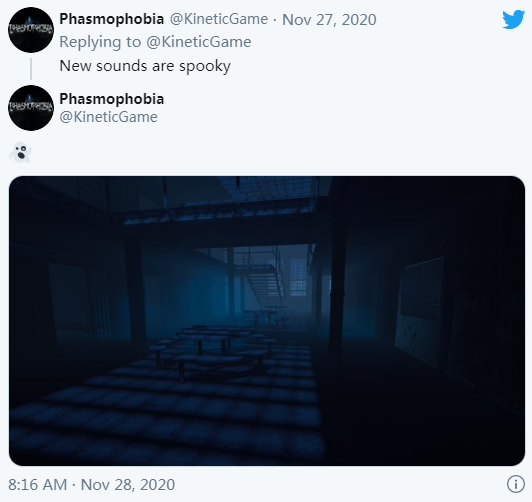Viewport: 532px width, 502px height.
Task: Open top Phasmophobia profile avatar
Action: coord(31,30)
